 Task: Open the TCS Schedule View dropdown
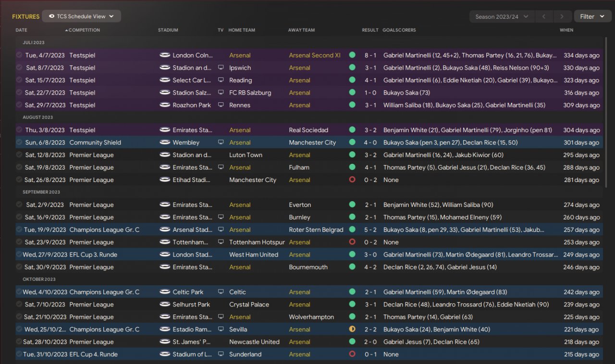[x=81, y=16]
